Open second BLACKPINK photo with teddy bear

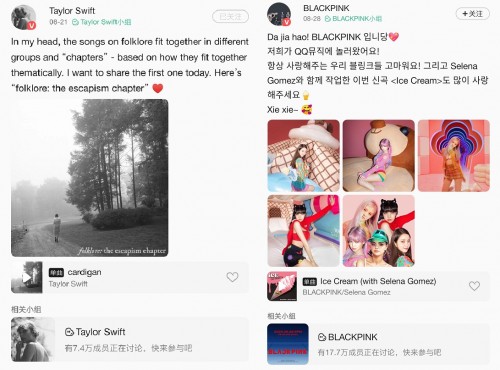point(379,156)
